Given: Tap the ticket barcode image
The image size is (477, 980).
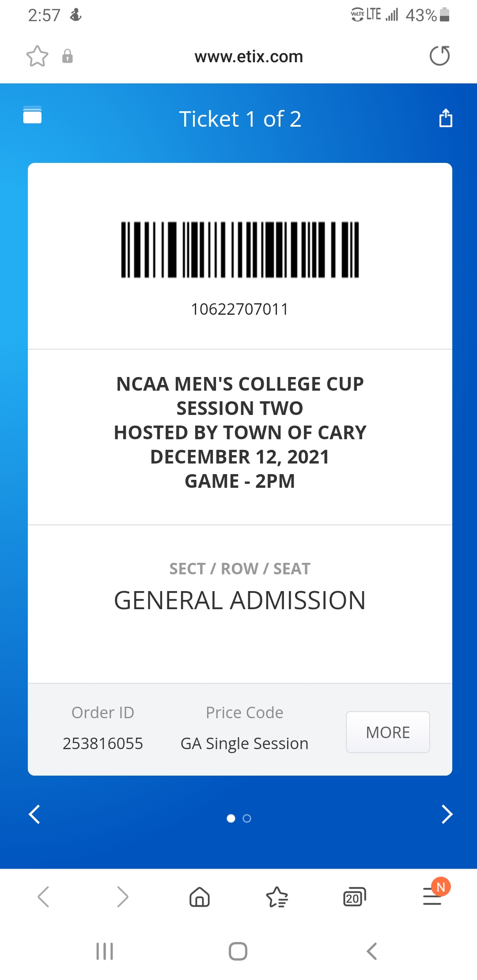Looking at the screenshot, I should pyautogui.click(x=240, y=250).
